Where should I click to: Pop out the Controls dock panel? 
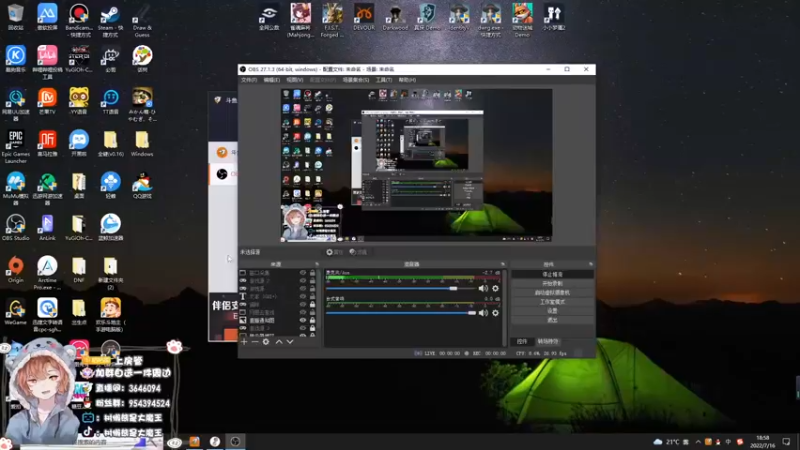click(591, 264)
